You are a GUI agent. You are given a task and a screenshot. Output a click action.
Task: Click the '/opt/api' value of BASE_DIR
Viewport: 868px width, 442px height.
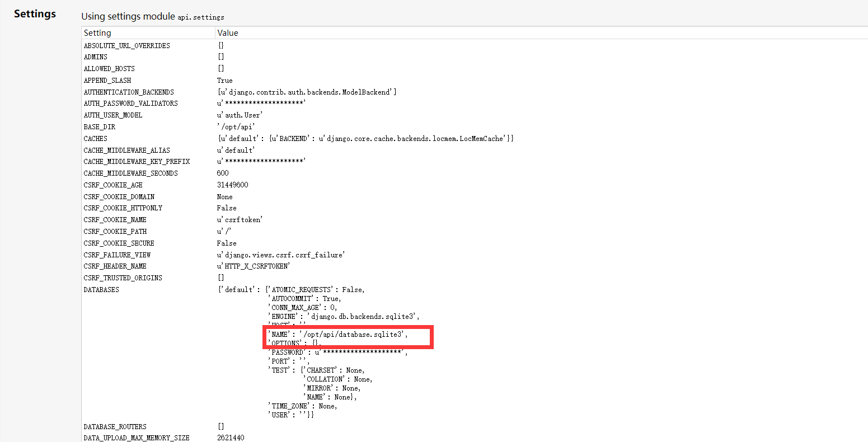[x=236, y=127]
